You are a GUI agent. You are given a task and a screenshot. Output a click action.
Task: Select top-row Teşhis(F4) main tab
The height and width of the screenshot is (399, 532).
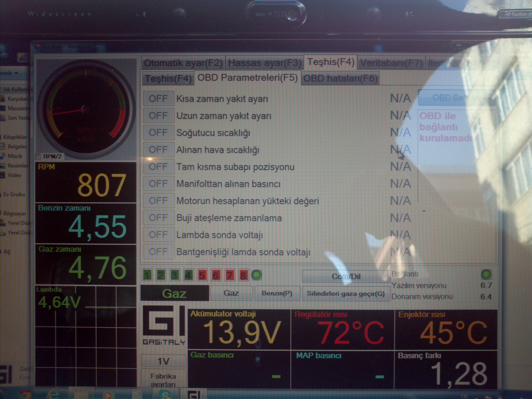pos(331,62)
